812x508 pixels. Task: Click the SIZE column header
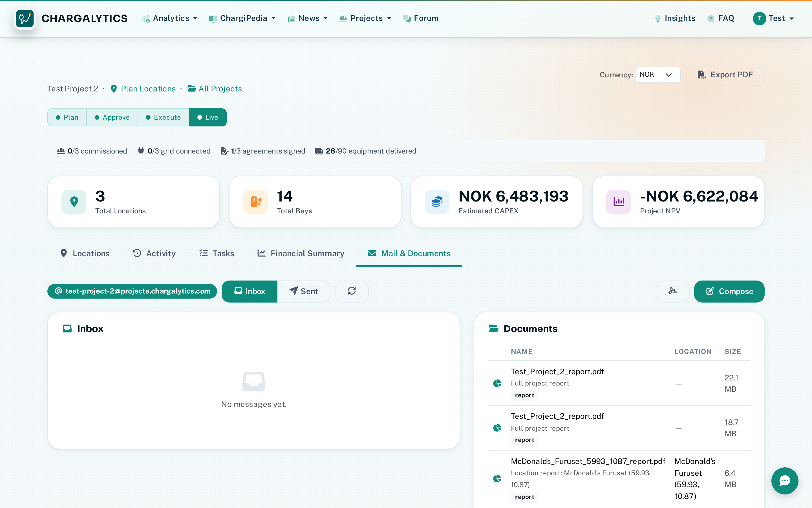(x=733, y=351)
